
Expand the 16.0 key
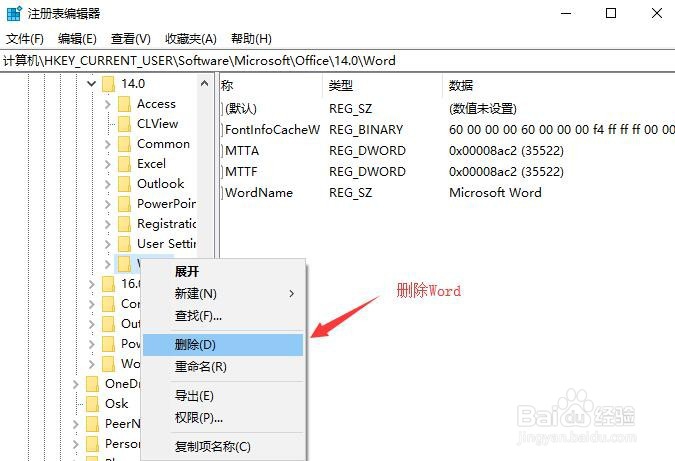pyautogui.click(x=92, y=284)
